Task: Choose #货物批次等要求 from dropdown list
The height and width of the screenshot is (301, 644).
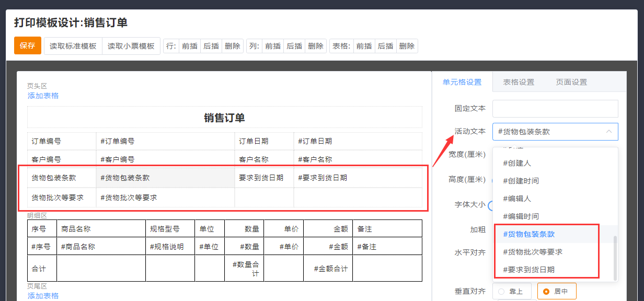Action: 532,252
